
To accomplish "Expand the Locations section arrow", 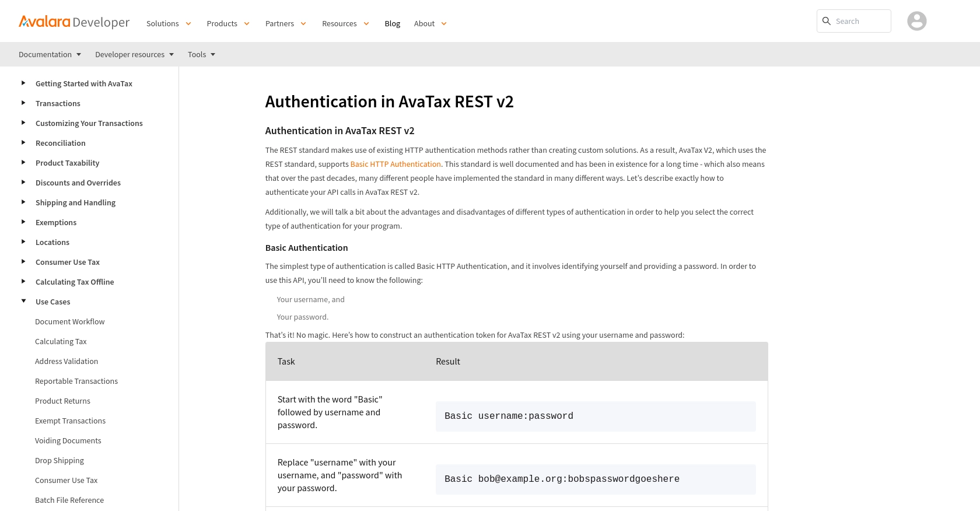I will click(x=23, y=242).
